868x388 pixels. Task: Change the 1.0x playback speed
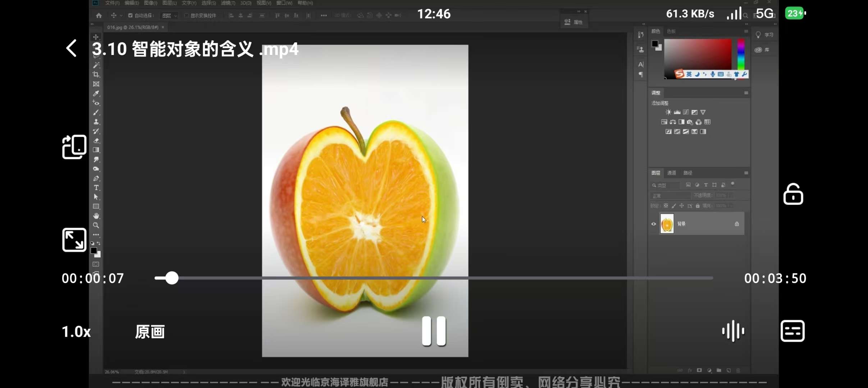pos(76,332)
